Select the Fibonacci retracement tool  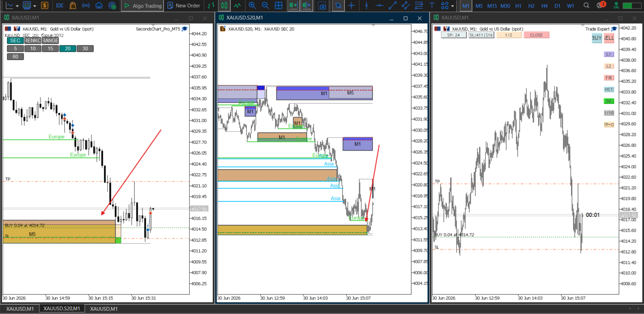(418, 5)
